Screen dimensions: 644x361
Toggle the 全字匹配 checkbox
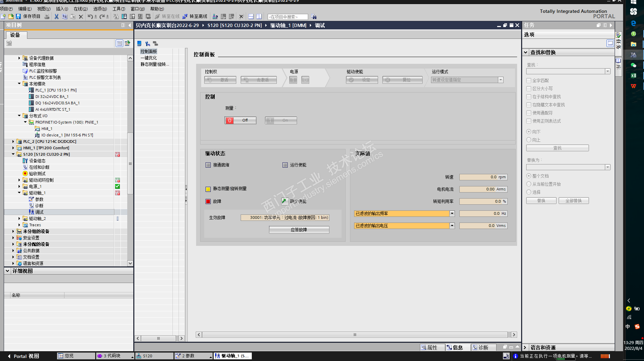[529, 80]
